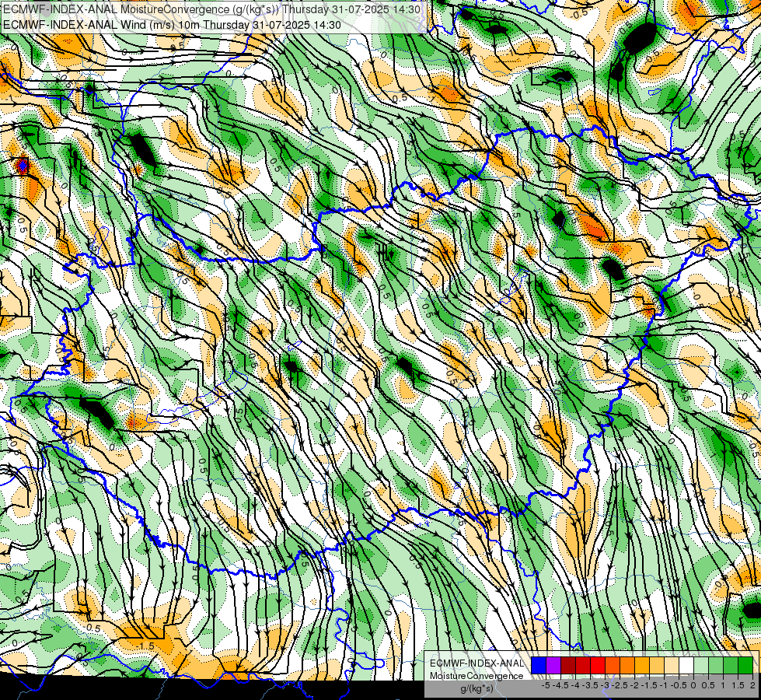Image resolution: width=761 pixels, height=700 pixels.
Task: Click the white legend swatch before 0
Action: point(686,666)
